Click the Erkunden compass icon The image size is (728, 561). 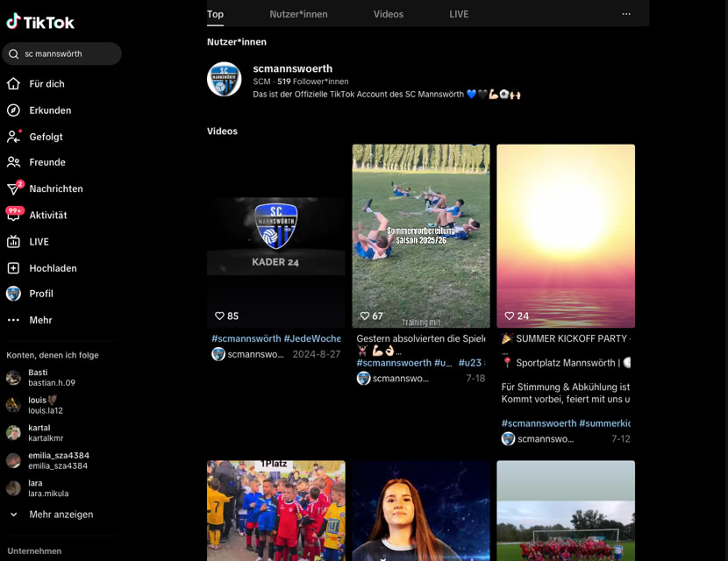point(13,110)
